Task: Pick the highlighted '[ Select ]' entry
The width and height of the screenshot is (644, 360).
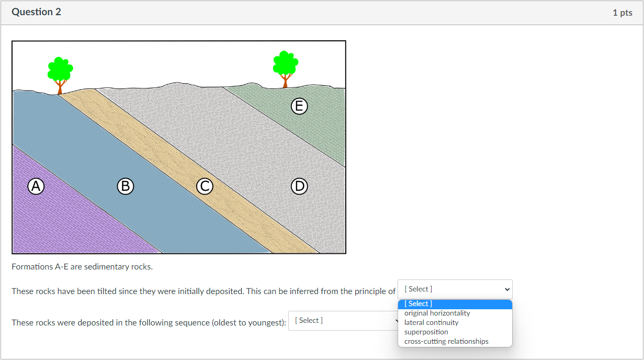Action: coord(419,303)
